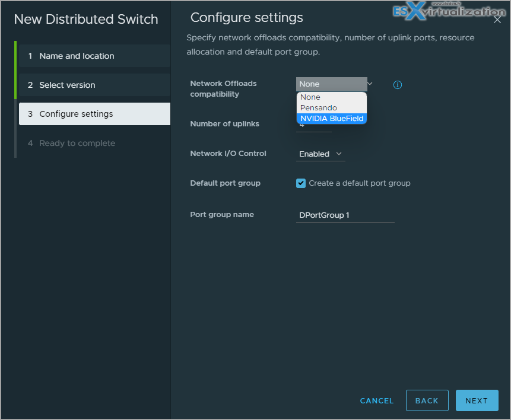Close the New Distributed Switch wizard
511x420 pixels.
497,20
